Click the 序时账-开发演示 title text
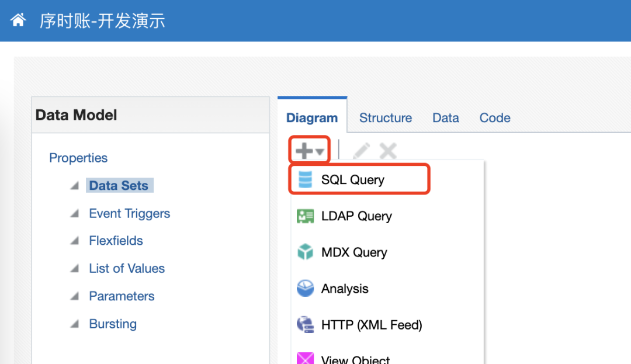 (102, 20)
